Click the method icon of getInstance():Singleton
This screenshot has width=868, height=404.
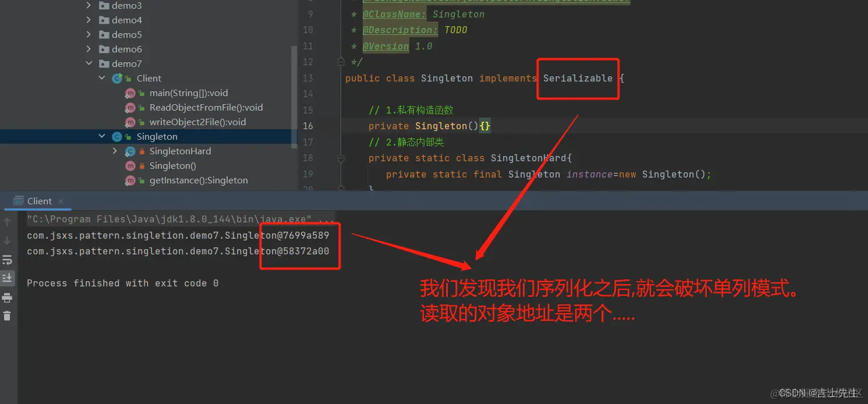[x=130, y=180]
